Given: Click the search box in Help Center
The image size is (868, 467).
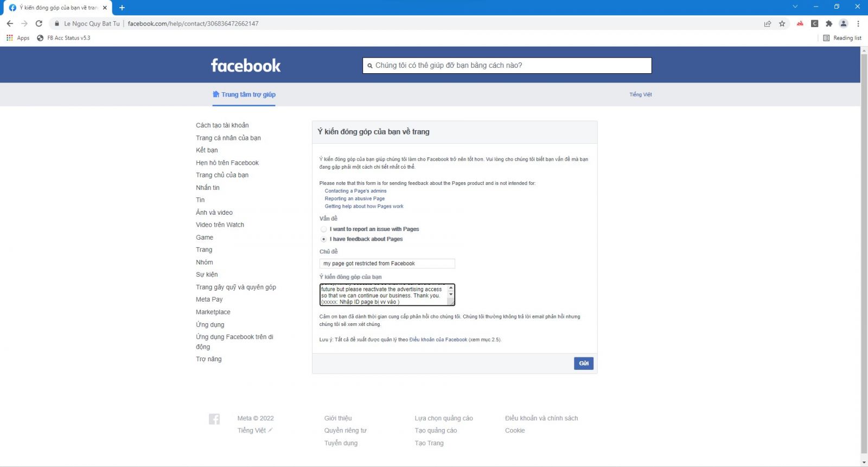Looking at the screenshot, I should pyautogui.click(x=507, y=65).
